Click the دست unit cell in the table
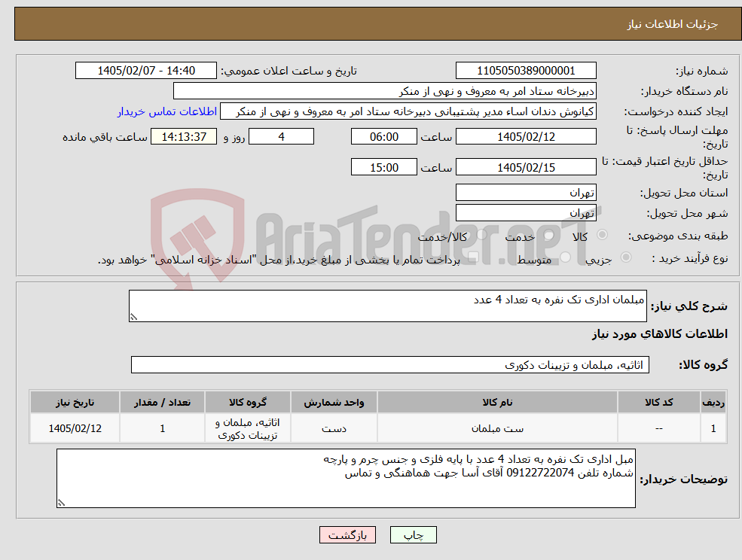 tap(334, 428)
